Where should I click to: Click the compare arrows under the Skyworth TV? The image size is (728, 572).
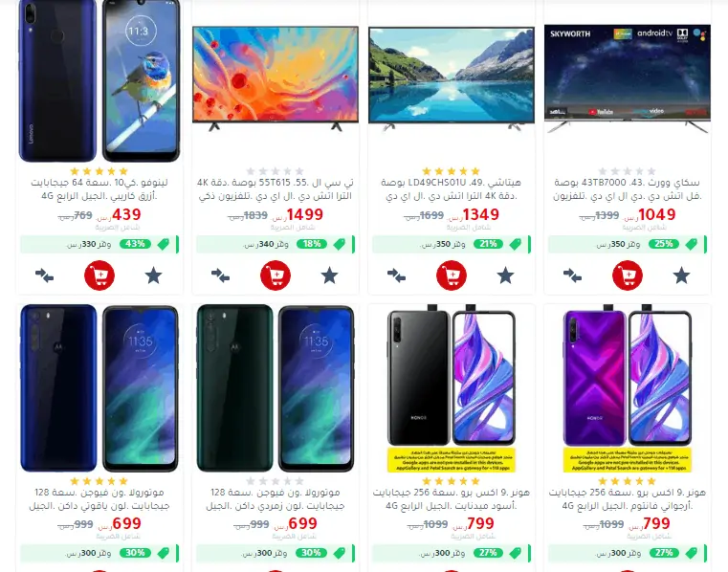(572, 275)
